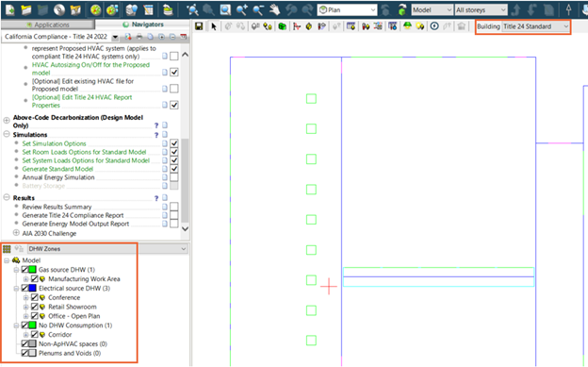588x367 pixels.
Task: Toggle Gas source DHW group checkbox
Action: click(24, 269)
